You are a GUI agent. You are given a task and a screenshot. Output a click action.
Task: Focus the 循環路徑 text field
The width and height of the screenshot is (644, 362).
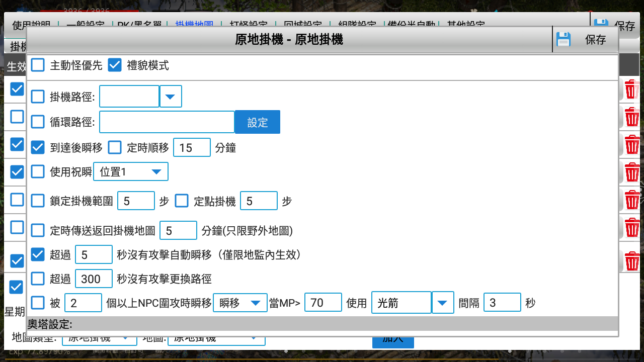pyautogui.click(x=167, y=122)
